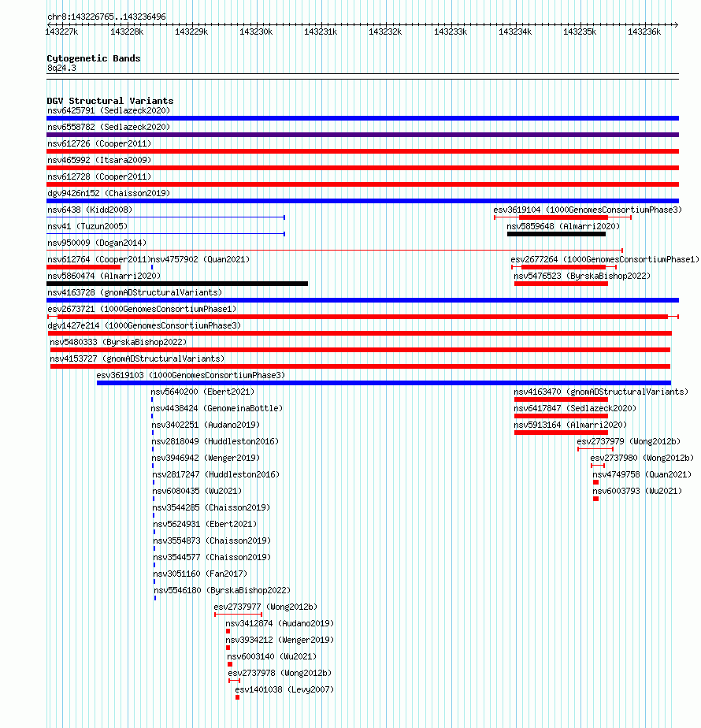This screenshot has height=728, width=701.
Task: Open nsv4163470 (gnomADStructuralVariants) label
Action: coord(601,392)
